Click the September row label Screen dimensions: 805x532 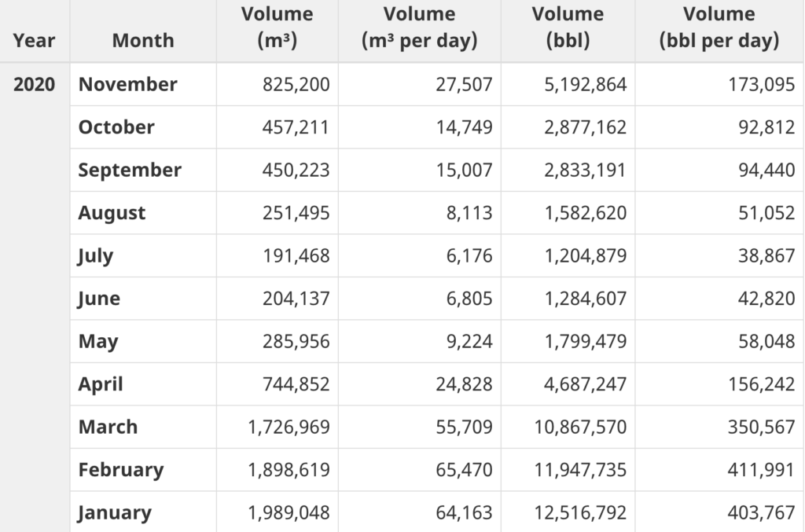click(x=130, y=170)
